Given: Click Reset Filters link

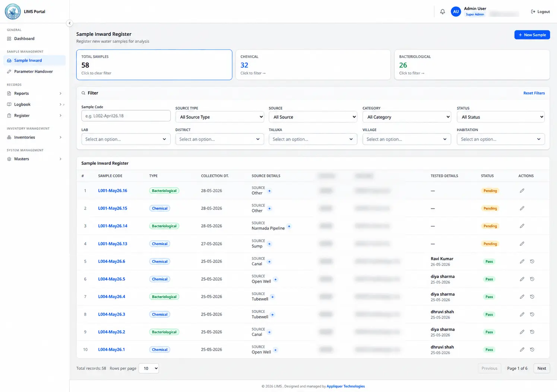Looking at the screenshot, I should pyautogui.click(x=534, y=93).
